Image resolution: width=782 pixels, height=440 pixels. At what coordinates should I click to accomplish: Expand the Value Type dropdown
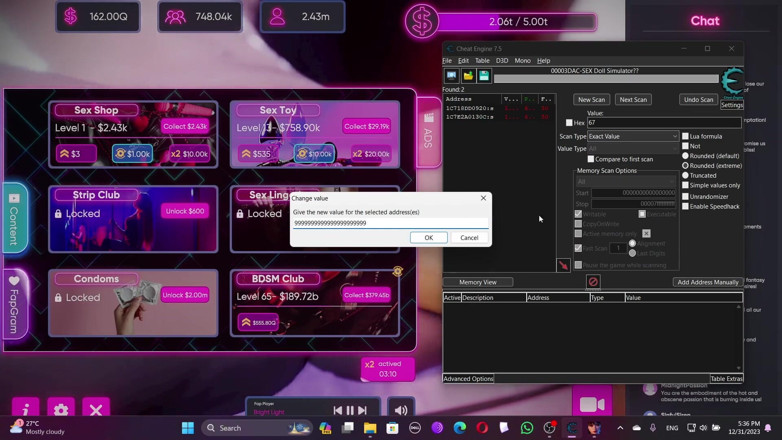point(633,149)
